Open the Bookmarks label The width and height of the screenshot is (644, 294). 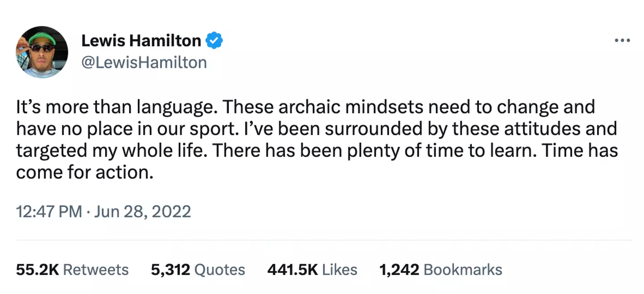click(463, 270)
